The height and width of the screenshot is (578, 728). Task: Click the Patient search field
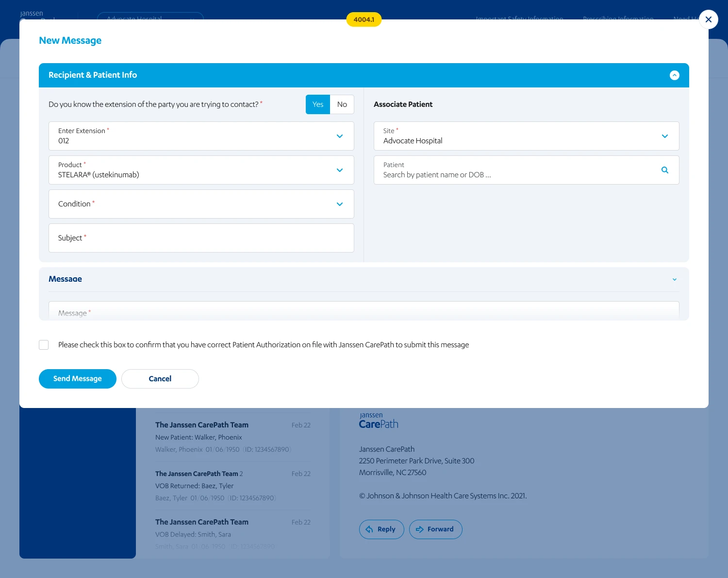point(527,170)
